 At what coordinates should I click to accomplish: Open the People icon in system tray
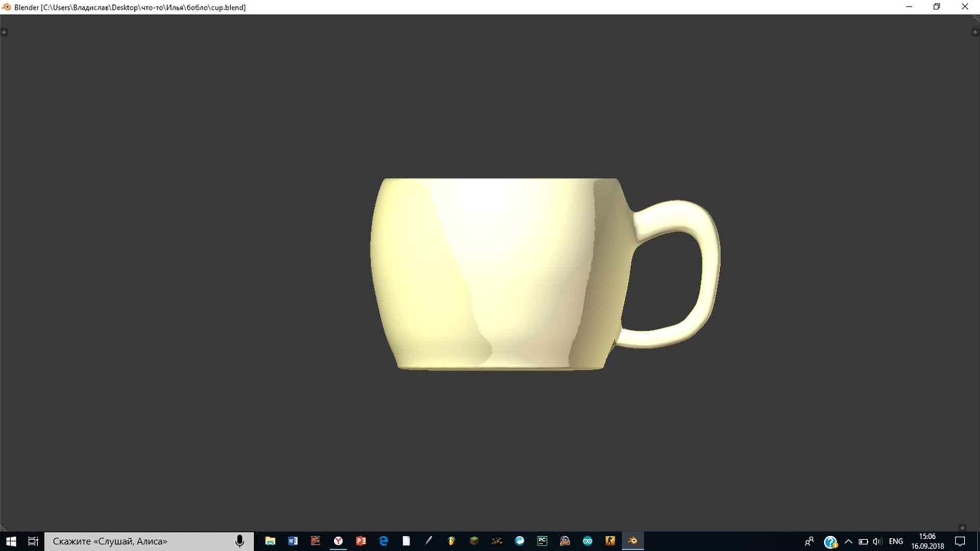809,541
